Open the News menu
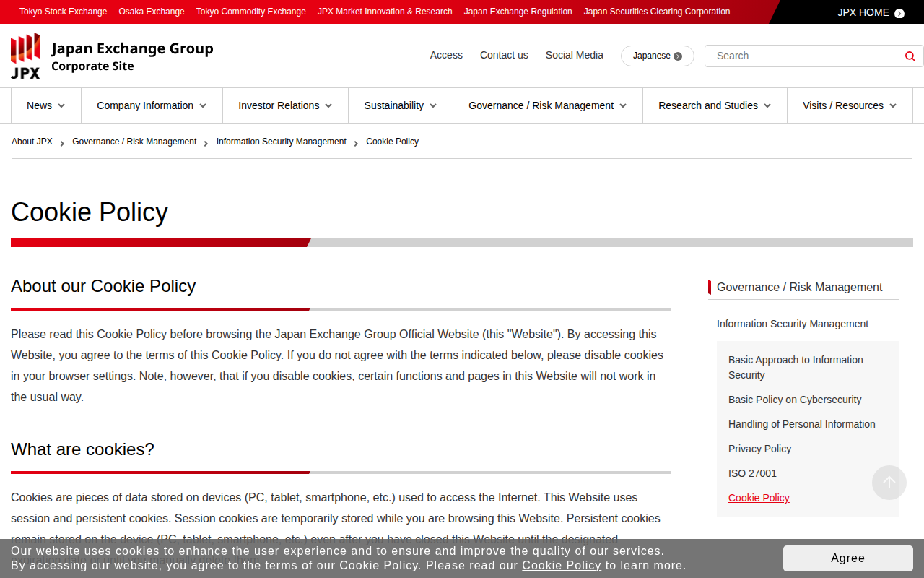Viewport: 924px width, 578px height. click(x=46, y=105)
